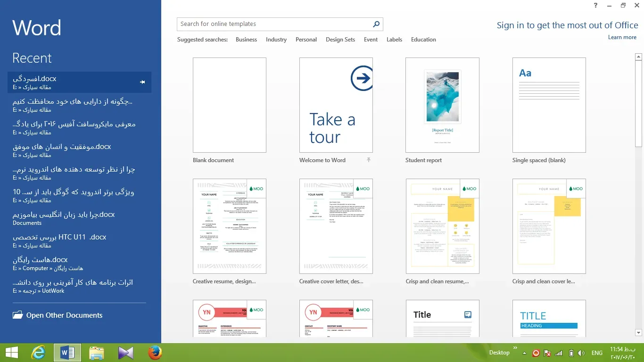Click the Action Center flag icon
The image size is (644, 362).
[547, 353]
